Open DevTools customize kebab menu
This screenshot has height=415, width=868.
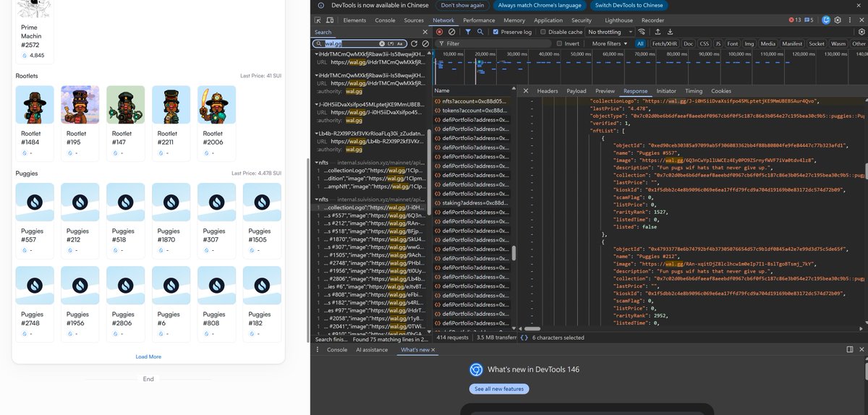point(848,20)
